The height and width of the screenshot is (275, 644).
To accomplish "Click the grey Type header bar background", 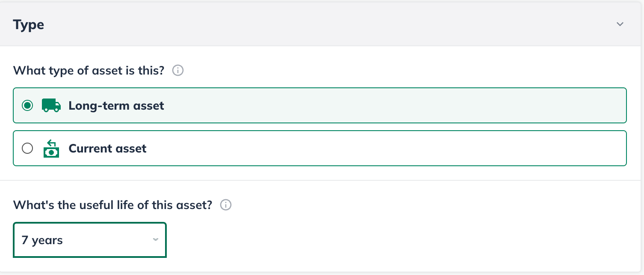I will tap(321, 24).
